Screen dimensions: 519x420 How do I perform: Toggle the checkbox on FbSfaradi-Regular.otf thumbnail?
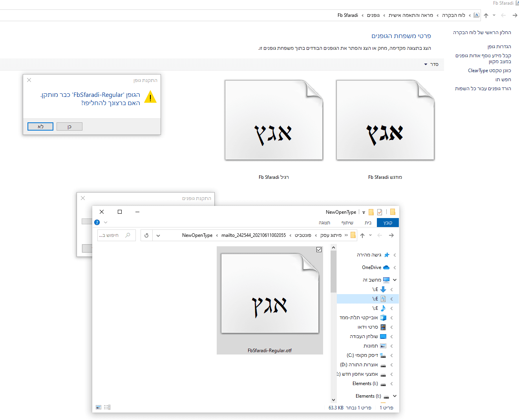pyautogui.click(x=319, y=249)
